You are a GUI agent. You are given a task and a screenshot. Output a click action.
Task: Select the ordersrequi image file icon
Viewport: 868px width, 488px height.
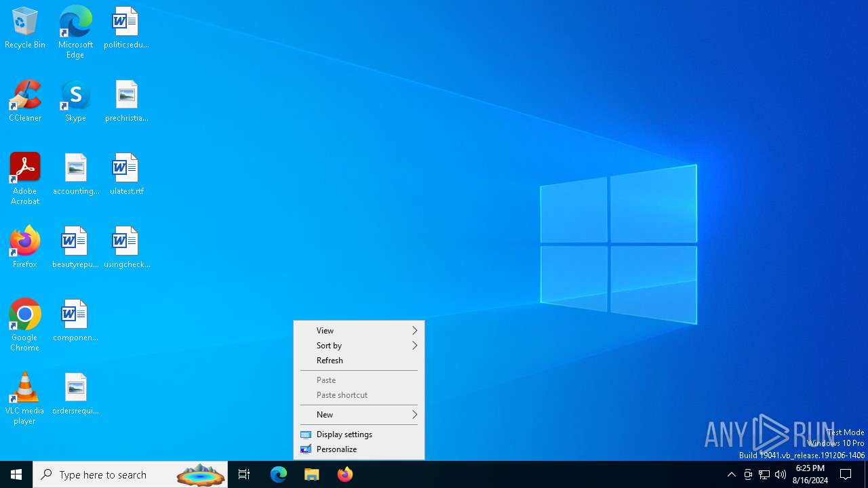(75, 394)
